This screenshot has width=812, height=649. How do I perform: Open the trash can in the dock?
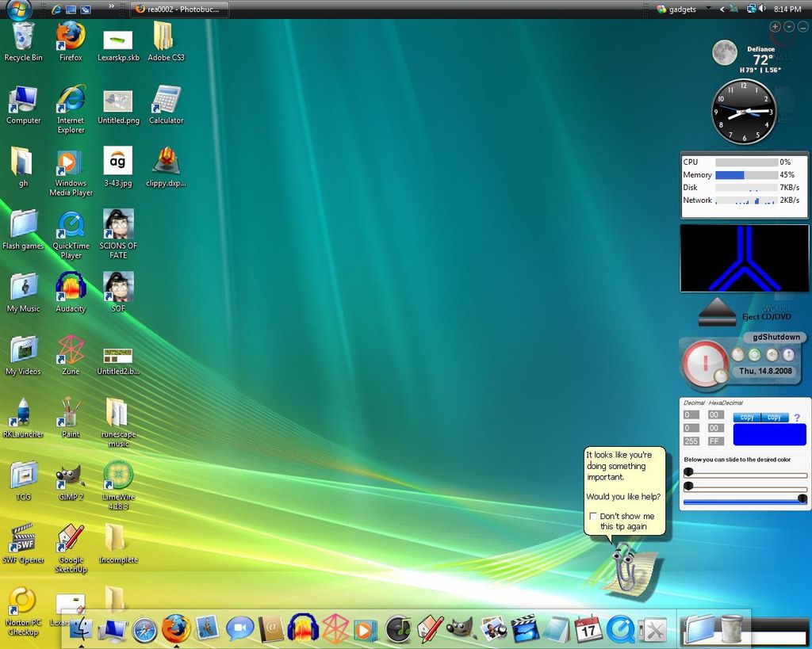click(x=732, y=629)
